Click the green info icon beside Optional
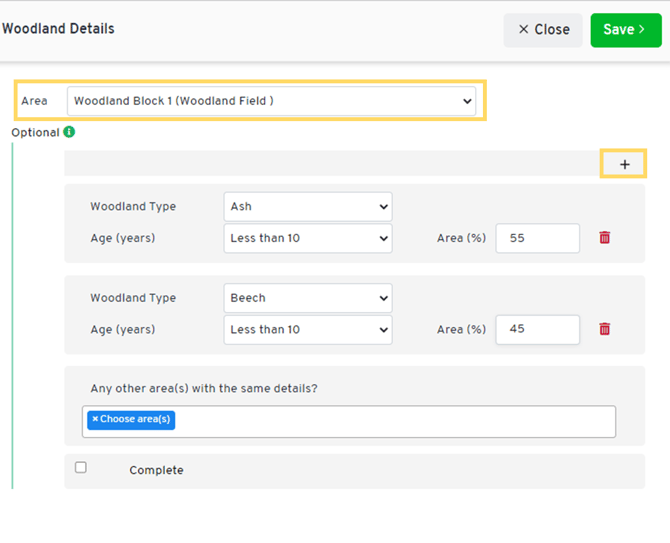Viewport: 670px width, 543px height. tap(69, 132)
